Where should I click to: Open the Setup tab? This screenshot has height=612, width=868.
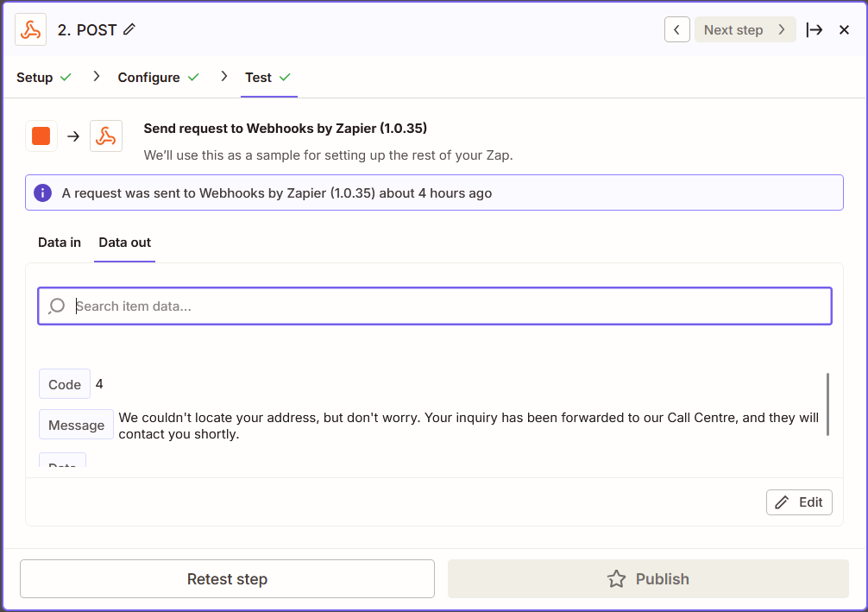(x=35, y=78)
